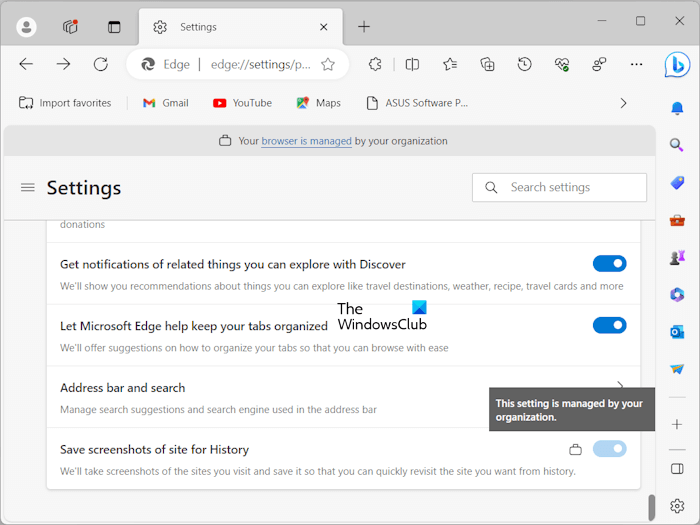
Task: Toggle the keep tabs organized switch
Action: (609, 325)
